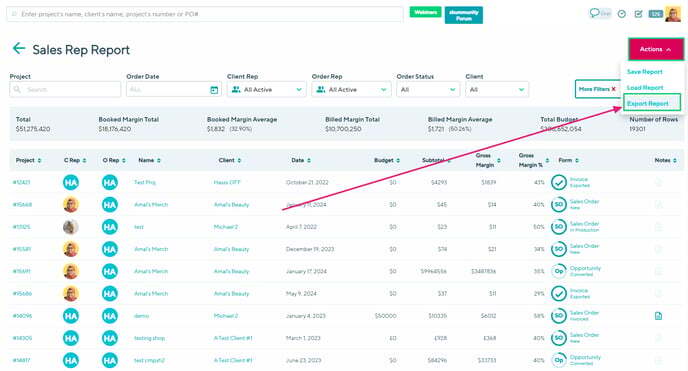
Task: Focus the top project search field
Action: [205, 14]
